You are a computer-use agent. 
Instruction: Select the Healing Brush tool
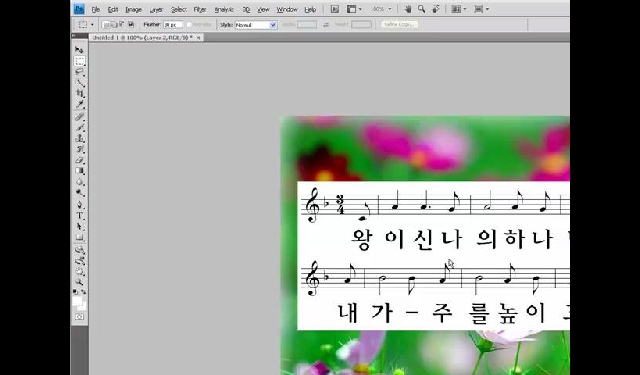80,117
